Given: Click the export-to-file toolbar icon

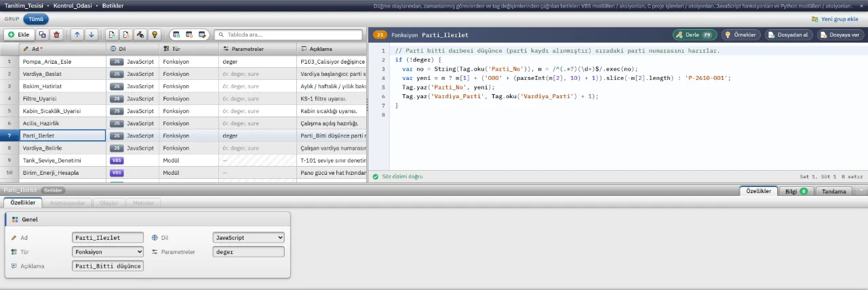Looking at the screenshot, I should [x=126, y=34].
